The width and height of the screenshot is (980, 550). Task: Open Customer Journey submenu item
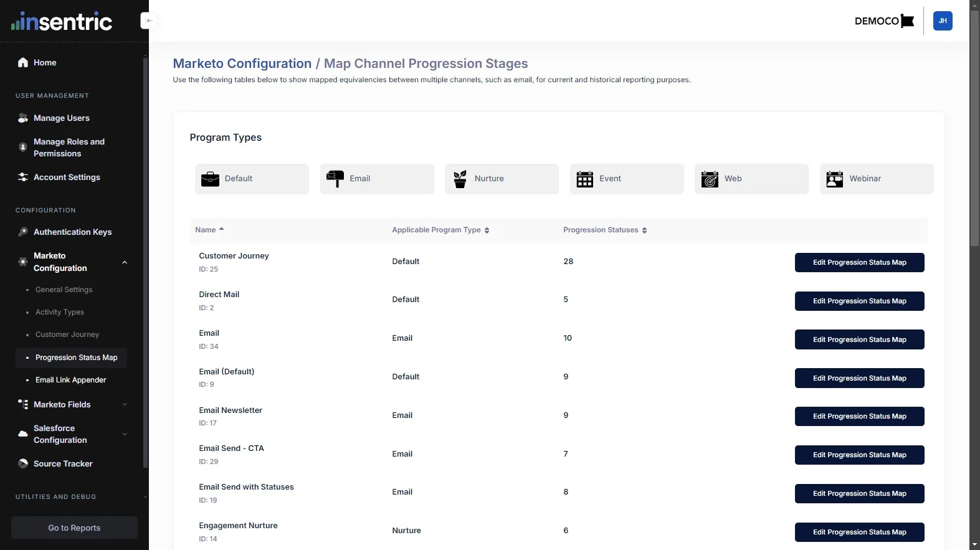tap(67, 334)
